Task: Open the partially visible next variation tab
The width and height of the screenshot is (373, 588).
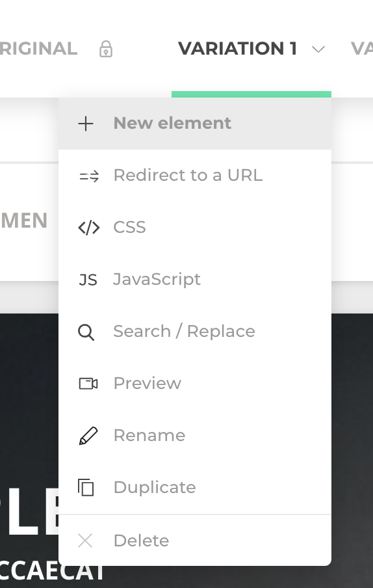Action: coord(362,49)
